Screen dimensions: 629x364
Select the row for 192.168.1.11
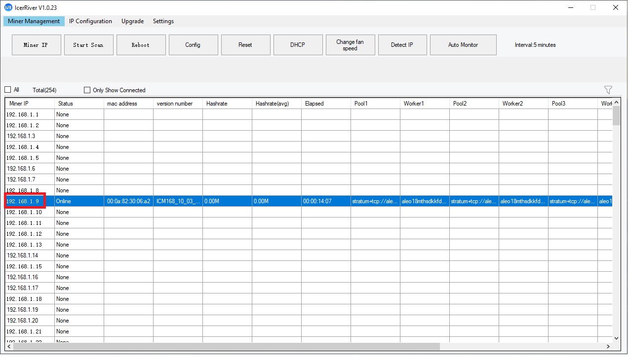[x=309, y=223]
